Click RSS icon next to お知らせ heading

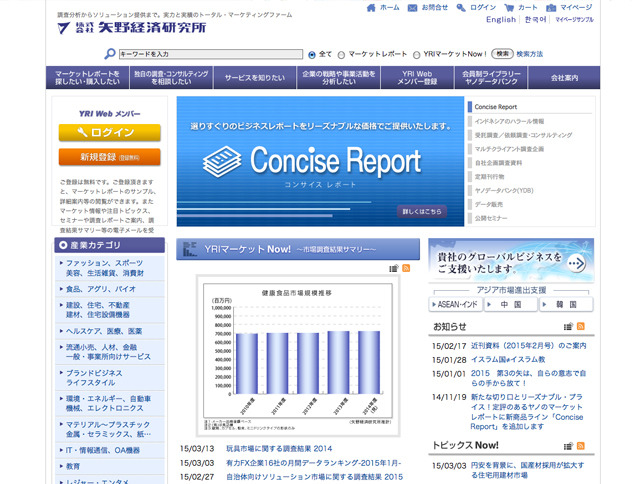[580, 326]
